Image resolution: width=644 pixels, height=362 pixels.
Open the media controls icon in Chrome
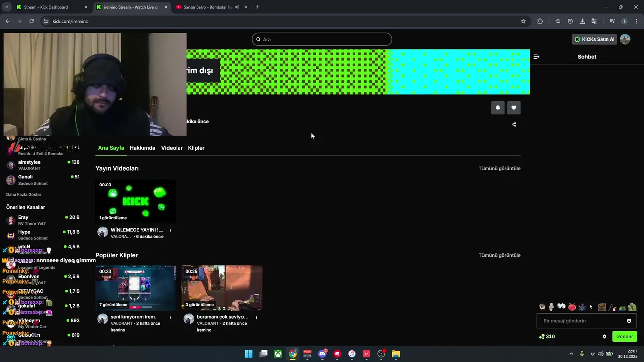[612, 21]
